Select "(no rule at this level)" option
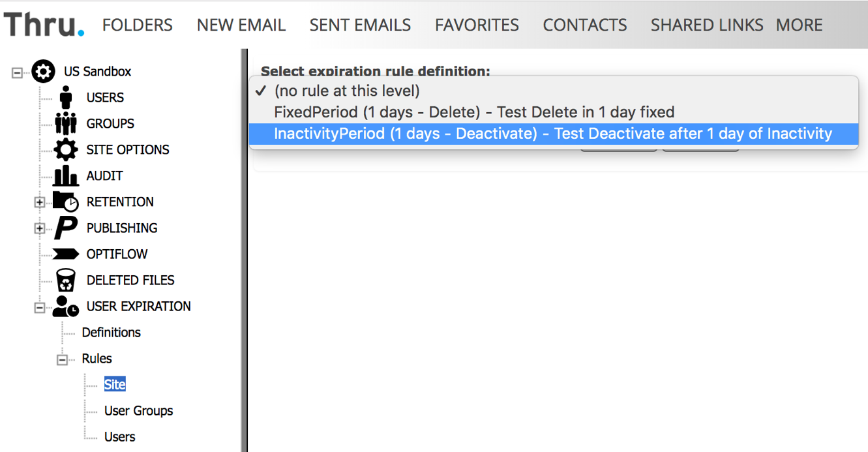The width and height of the screenshot is (868, 452). click(347, 91)
